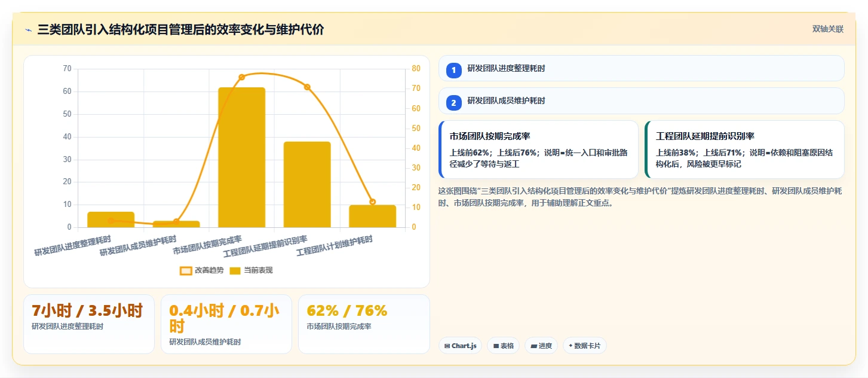Image resolution: width=868 pixels, height=378 pixels.
Task: Click x-axis label 工程团队计划维护耗时
Action: [x=335, y=246]
